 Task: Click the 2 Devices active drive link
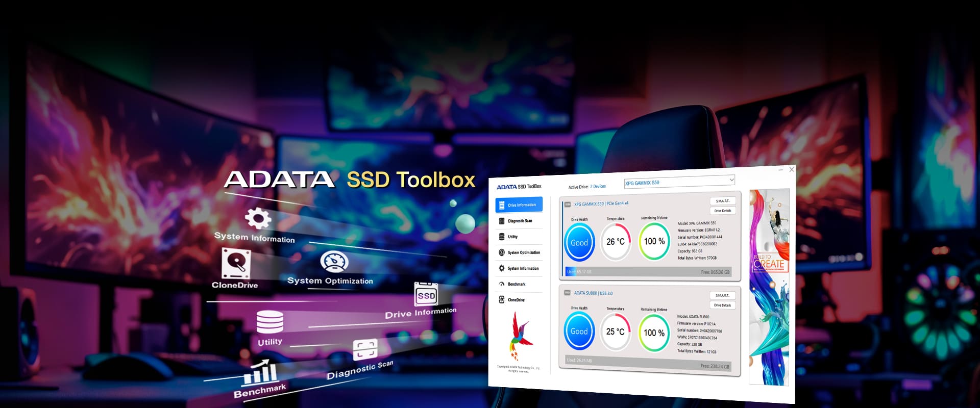click(x=598, y=187)
